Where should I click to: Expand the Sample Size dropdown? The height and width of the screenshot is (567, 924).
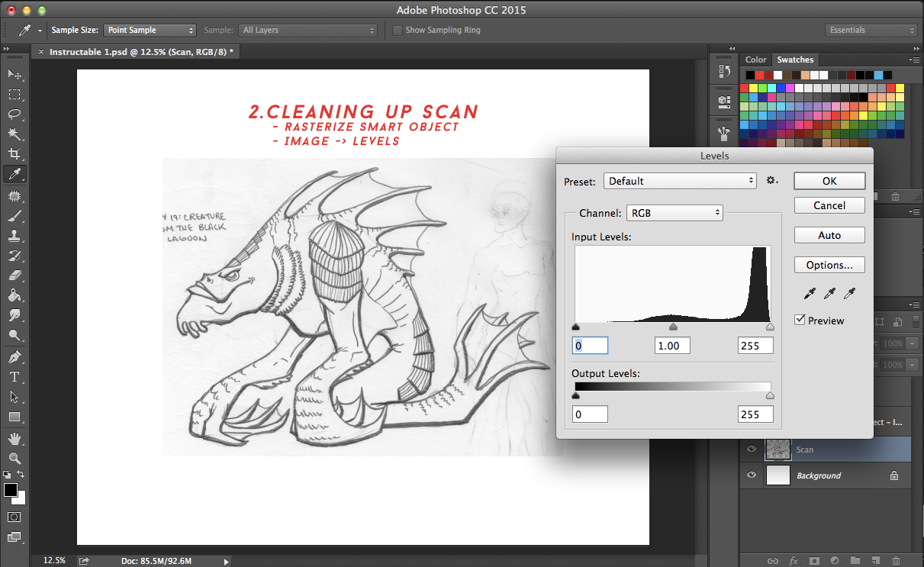(150, 31)
